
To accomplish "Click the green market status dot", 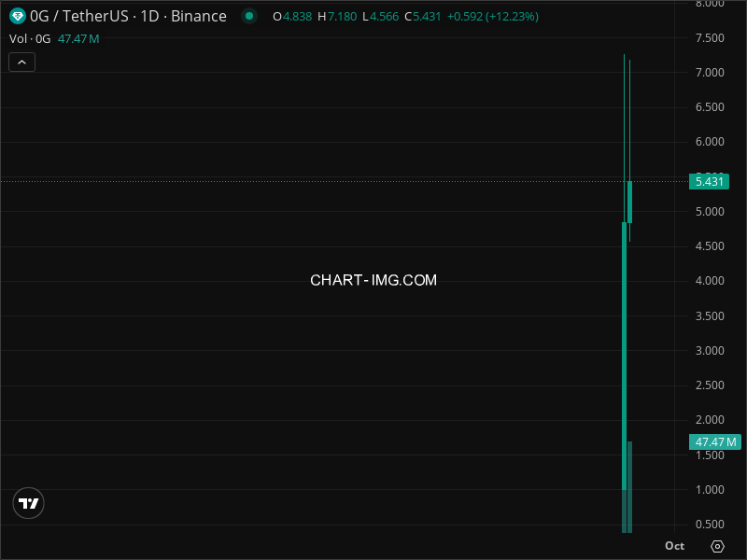I will tap(248, 16).
